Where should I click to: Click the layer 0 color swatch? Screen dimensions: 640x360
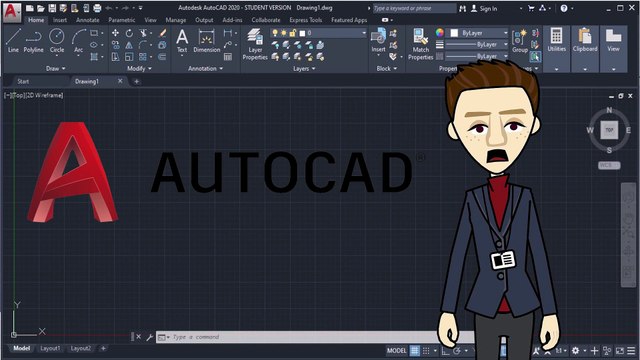(x=302, y=33)
